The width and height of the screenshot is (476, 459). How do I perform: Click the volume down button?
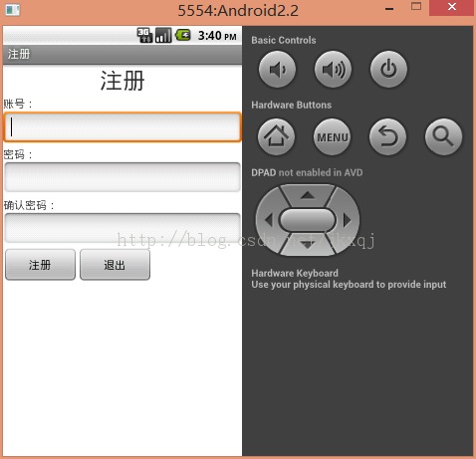pos(277,70)
